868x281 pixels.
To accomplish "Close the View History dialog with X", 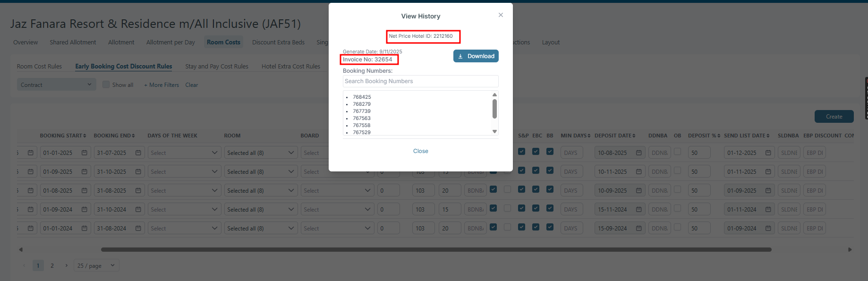I will pyautogui.click(x=501, y=15).
